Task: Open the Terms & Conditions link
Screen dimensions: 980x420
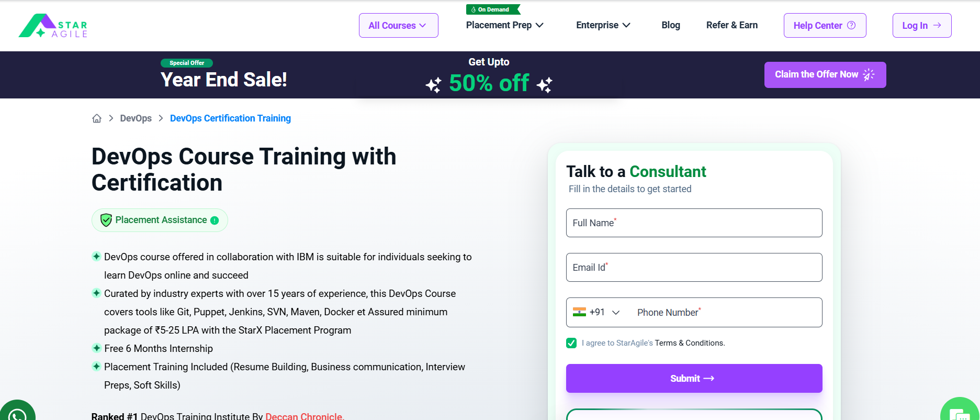Action: [690, 343]
